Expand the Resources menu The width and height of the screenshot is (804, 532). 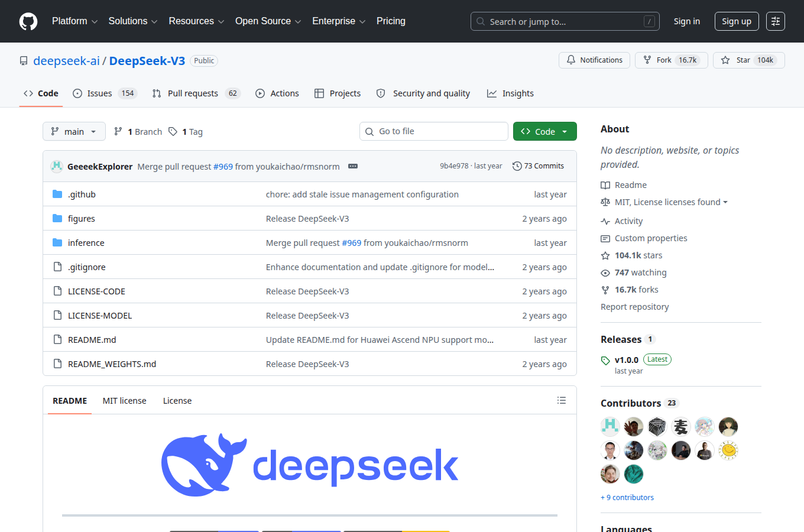tap(196, 21)
